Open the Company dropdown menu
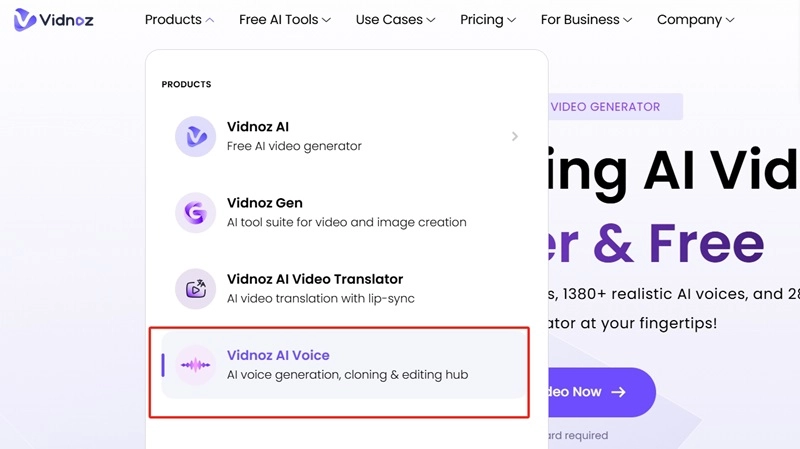 (x=695, y=20)
